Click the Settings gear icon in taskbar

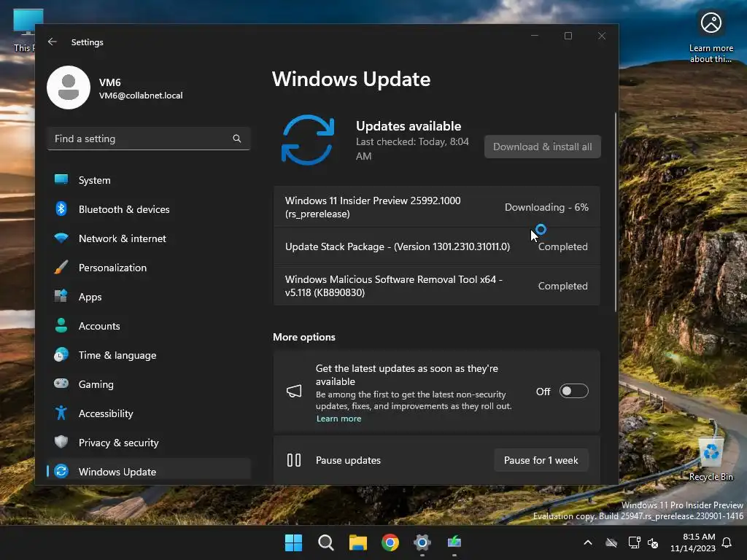[422, 542]
